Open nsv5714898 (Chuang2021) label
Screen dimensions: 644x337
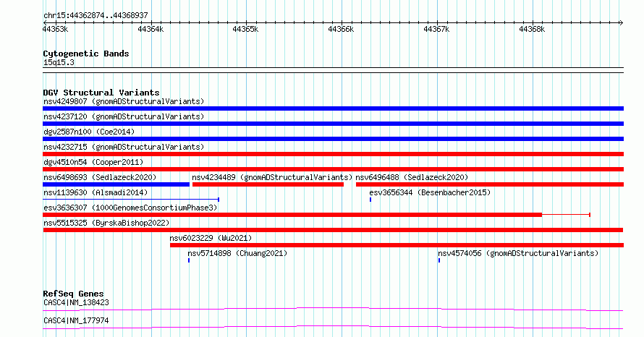(237, 253)
